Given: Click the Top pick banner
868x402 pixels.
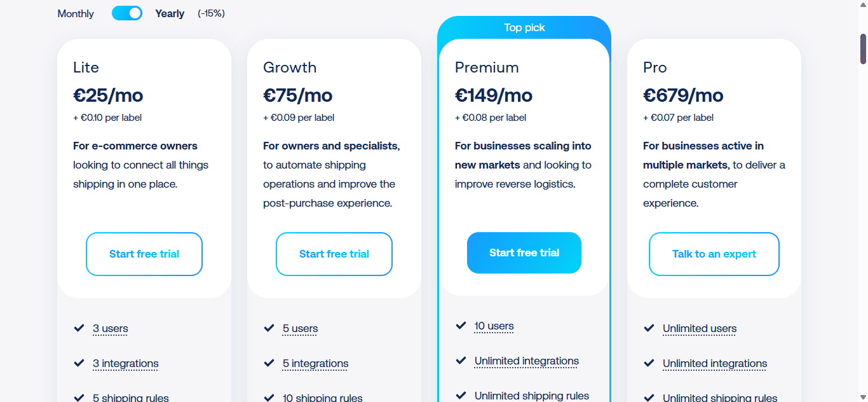Looking at the screenshot, I should pos(524,27).
